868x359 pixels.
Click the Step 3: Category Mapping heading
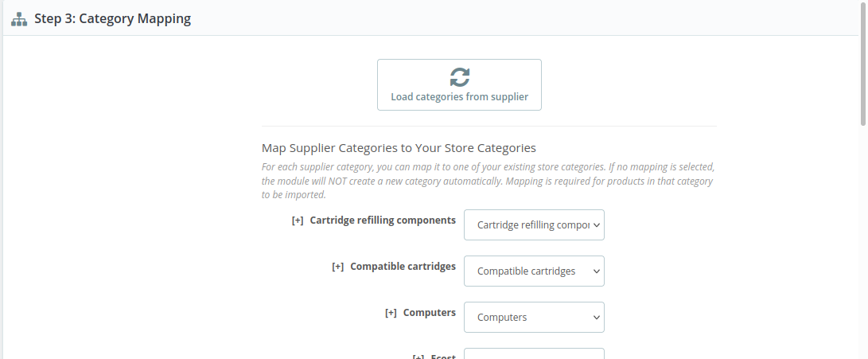[112, 18]
